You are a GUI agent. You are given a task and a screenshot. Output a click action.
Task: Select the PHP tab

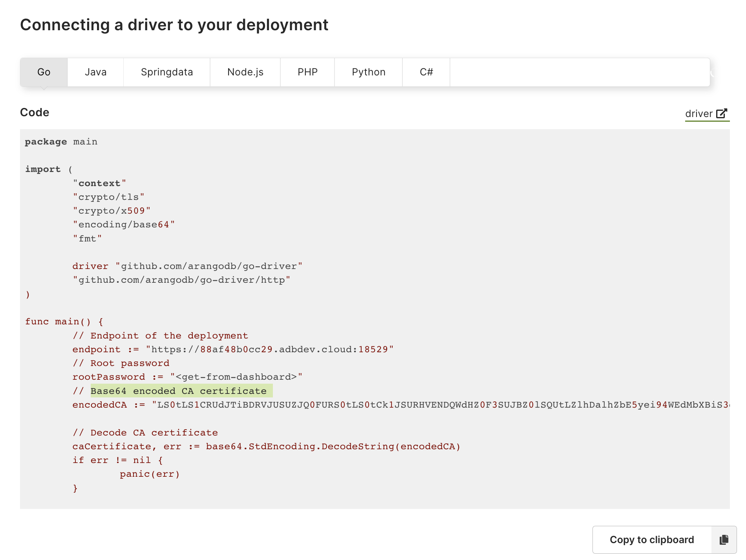coord(307,72)
